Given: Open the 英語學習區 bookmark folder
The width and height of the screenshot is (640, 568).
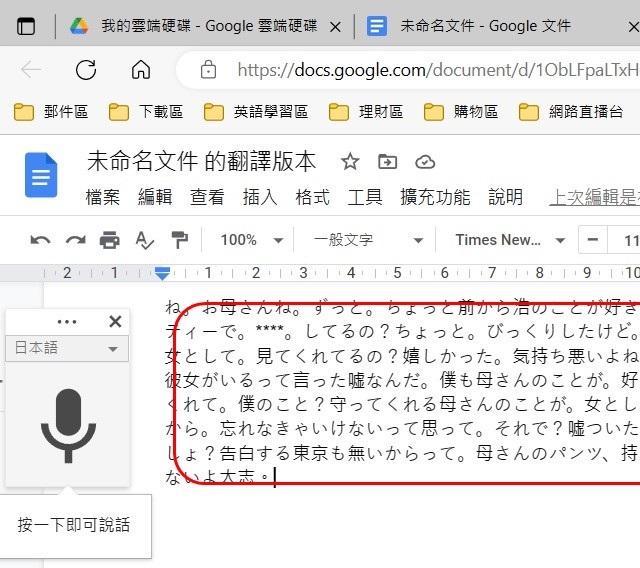Looking at the screenshot, I should [256, 111].
